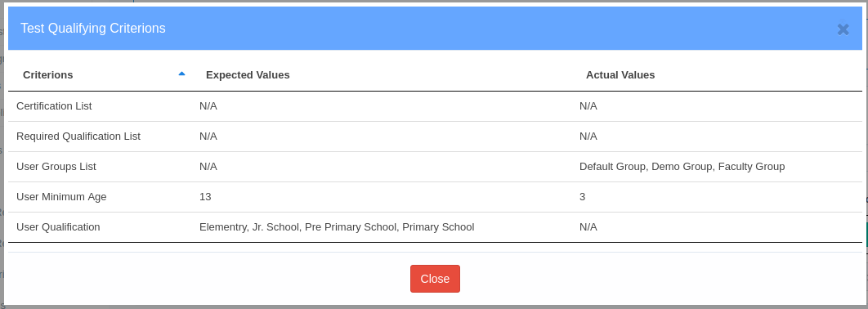Click the actual User Groups List value
This screenshot has height=309, width=868.
682,167
